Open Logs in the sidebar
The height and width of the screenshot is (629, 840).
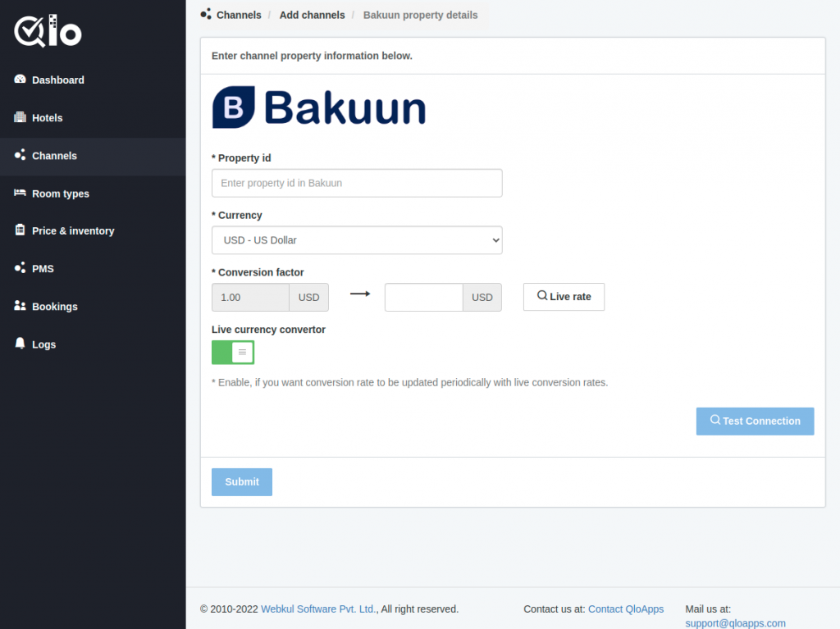pyautogui.click(x=44, y=344)
